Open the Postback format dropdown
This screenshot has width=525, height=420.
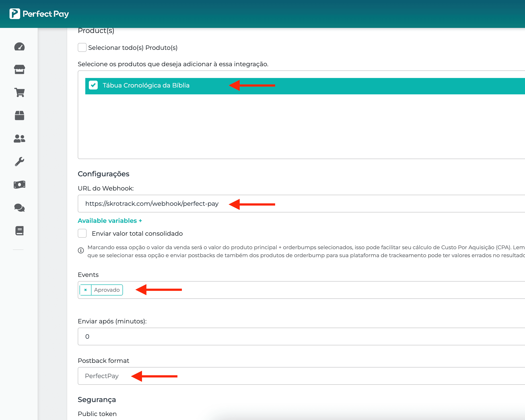point(301,376)
